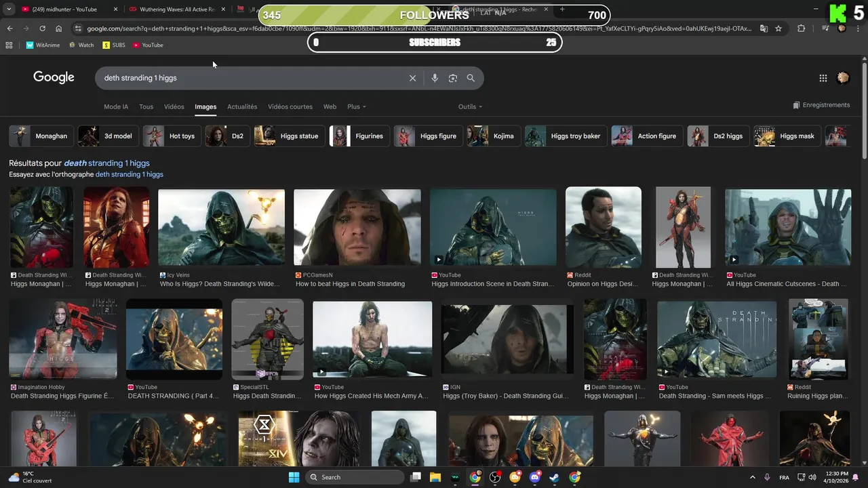Open IGN 'Higgs (Troy Baker)' image
This screenshot has width=868, height=488.
tap(507, 339)
